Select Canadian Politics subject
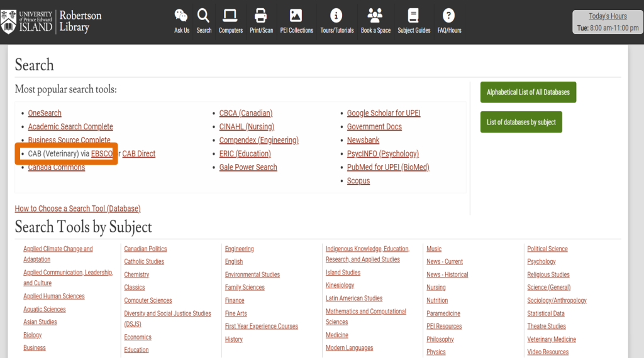Image resolution: width=644 pixels, height=358 pixels. [145, 249]
